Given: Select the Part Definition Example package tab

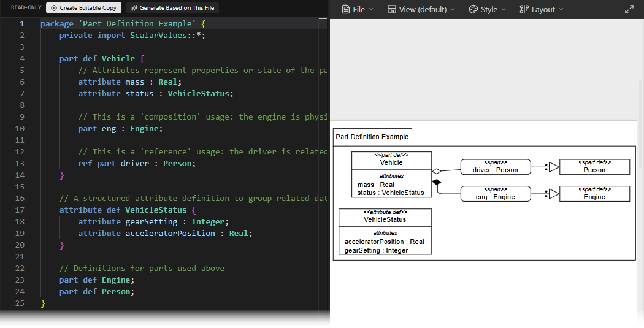Looking at the screenshot, I should point(372,137).
